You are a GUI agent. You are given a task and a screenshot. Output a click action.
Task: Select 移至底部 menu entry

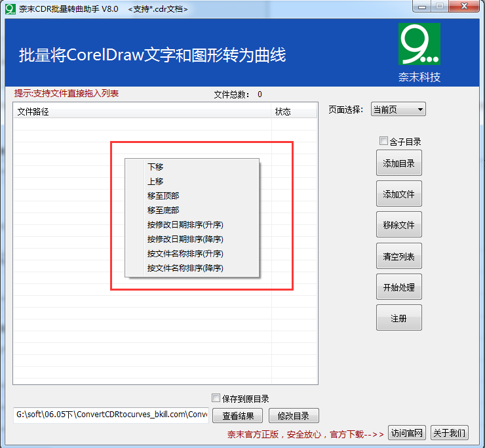click(x=192, y=210)
